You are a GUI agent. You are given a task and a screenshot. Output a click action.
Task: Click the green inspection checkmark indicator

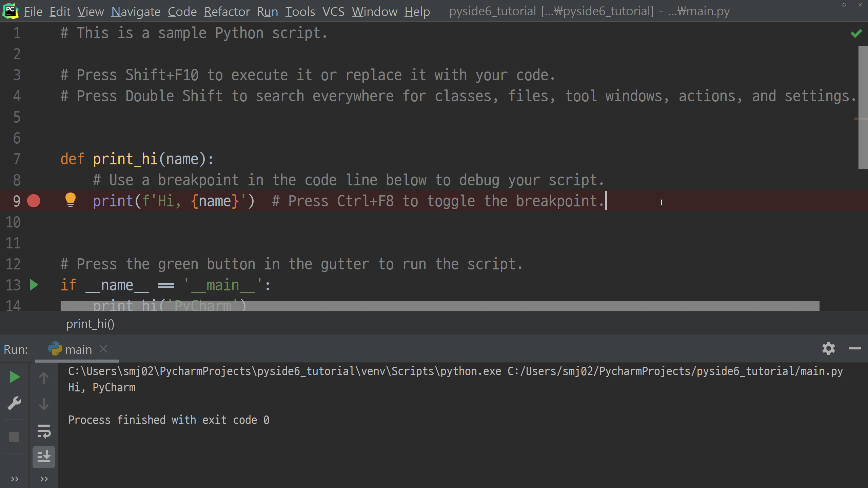[856, 33]
